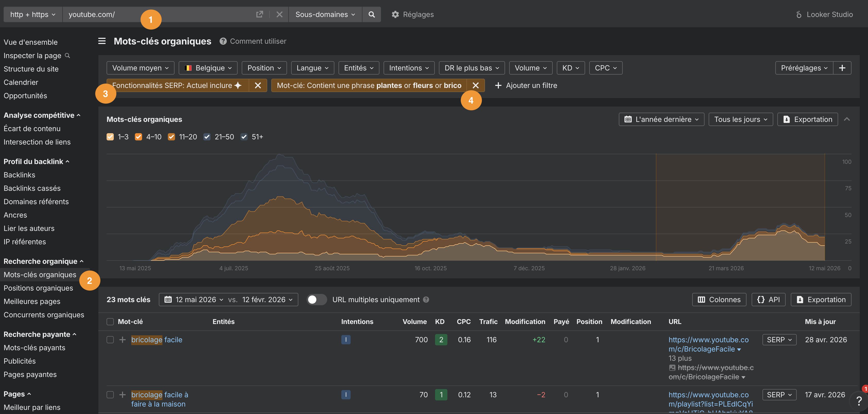Open the Langue filter dropdown
Image resolution: width=868 pixels, height=414 pixels.
[312, 68]
